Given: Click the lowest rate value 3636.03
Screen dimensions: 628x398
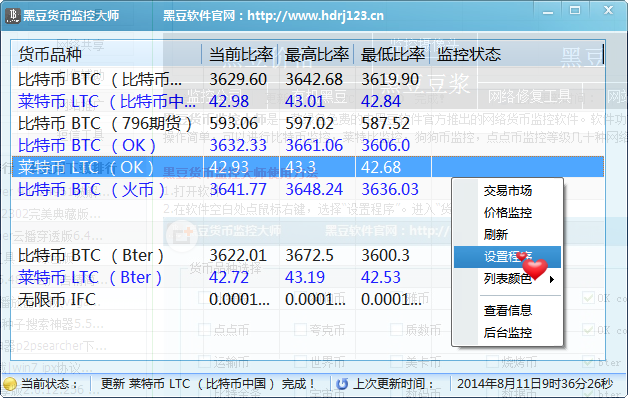Looking at the screenshot, I should point(390,189).
